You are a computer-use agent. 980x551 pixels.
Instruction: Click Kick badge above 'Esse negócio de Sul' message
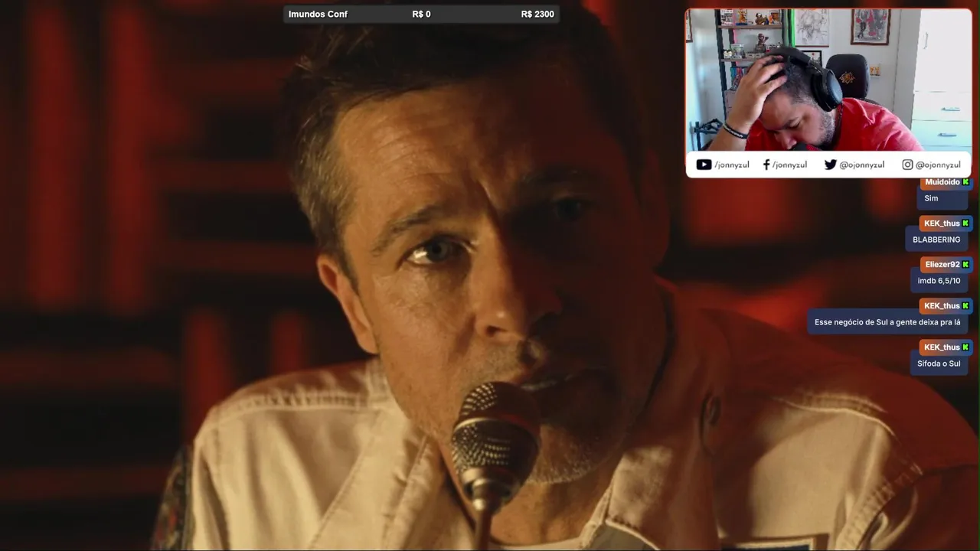966,306
